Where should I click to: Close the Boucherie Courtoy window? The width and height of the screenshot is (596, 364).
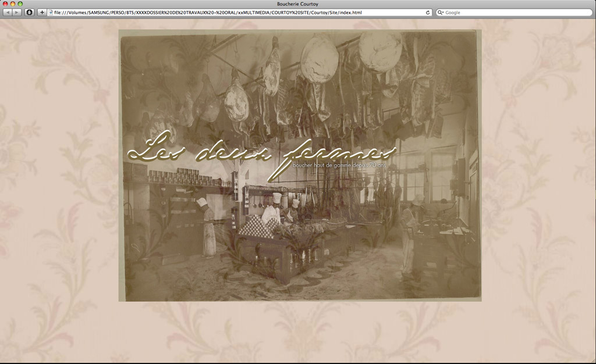point(5,3)
